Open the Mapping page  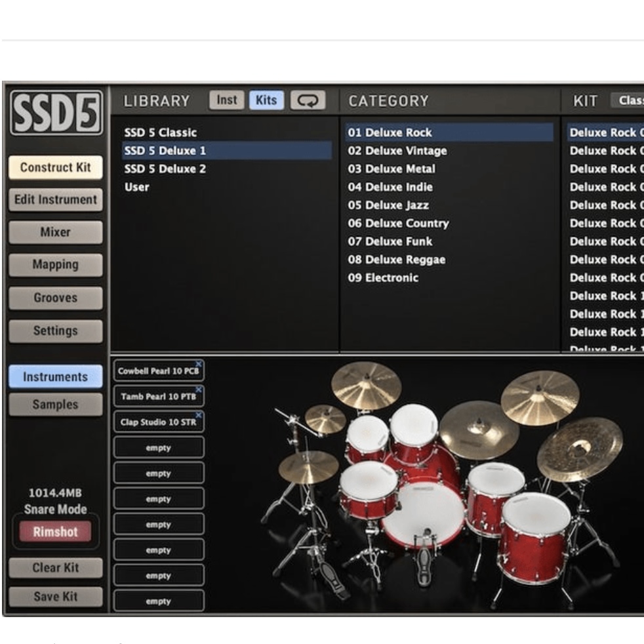point(56,265)
